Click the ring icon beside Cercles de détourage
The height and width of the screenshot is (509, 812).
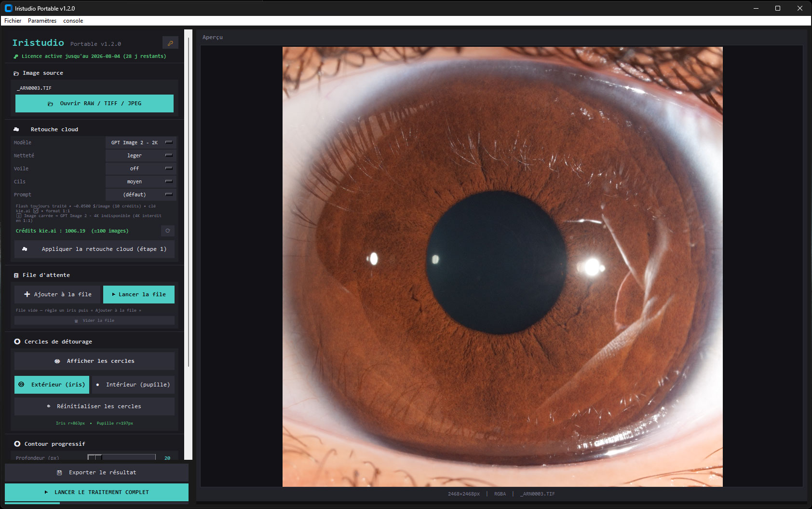17,342
